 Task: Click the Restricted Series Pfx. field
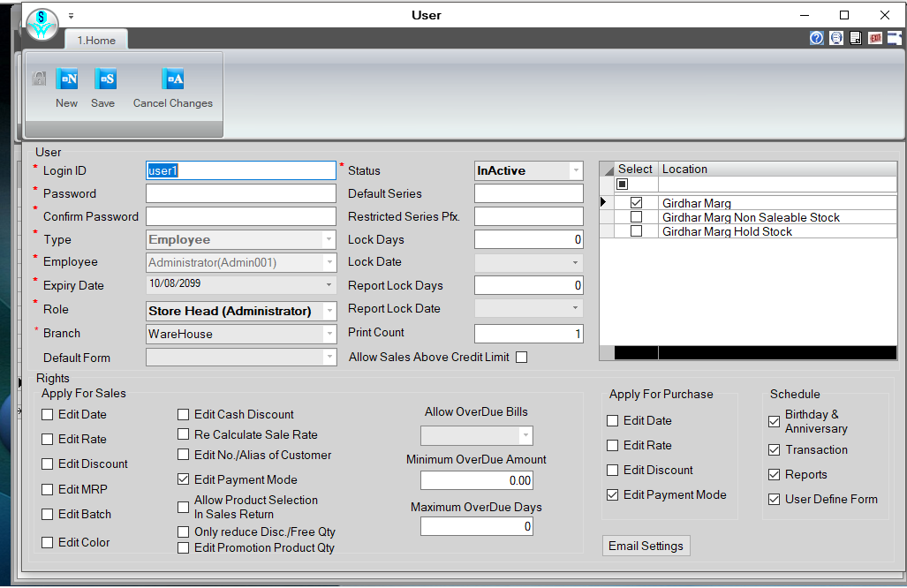[529, 216]
